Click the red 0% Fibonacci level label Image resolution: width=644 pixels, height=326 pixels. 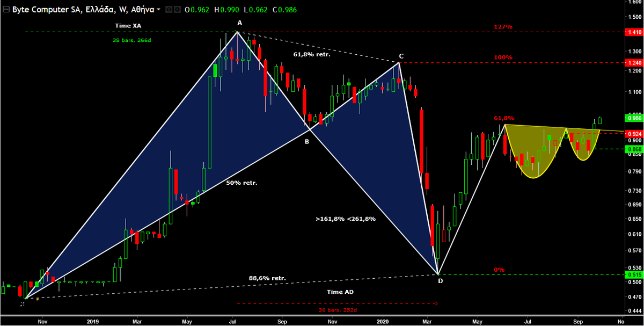pos(499,270)
